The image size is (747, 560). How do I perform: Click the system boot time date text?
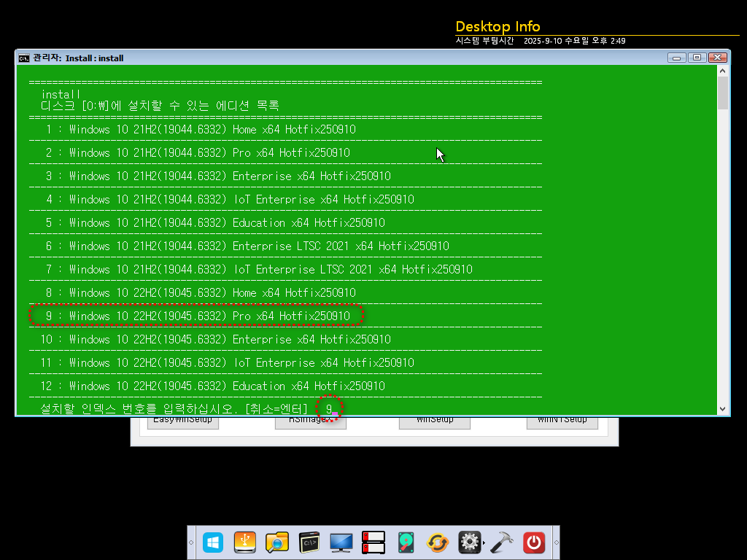point(575,41)
